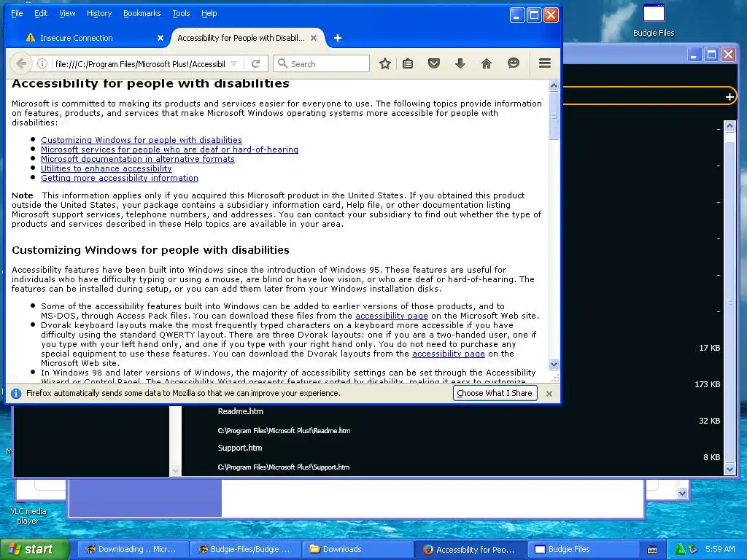This screenshot has height=560, width=747.
Task: Open the address bar history dropdown arrow
Action: pos(234,64)
